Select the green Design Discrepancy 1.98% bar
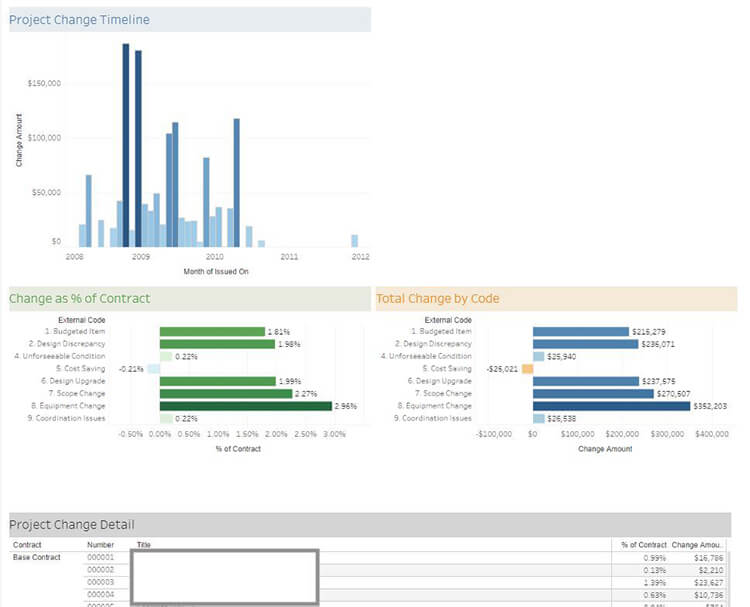Image resolution: width=750 pixels, height=607 pixels. point(217,344)
